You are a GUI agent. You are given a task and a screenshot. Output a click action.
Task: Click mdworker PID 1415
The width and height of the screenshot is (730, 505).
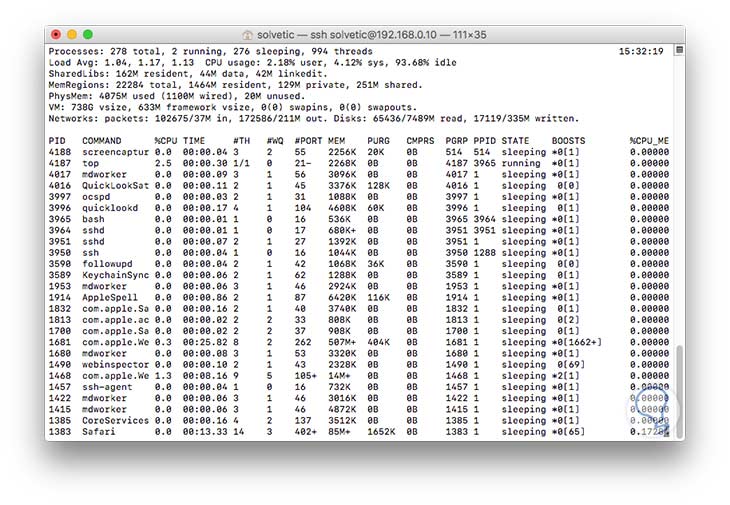[x=60, y=409]
